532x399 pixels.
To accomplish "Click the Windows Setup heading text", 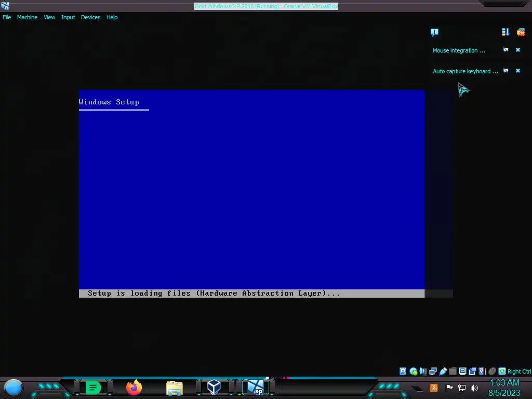I will tap(109, 102).
